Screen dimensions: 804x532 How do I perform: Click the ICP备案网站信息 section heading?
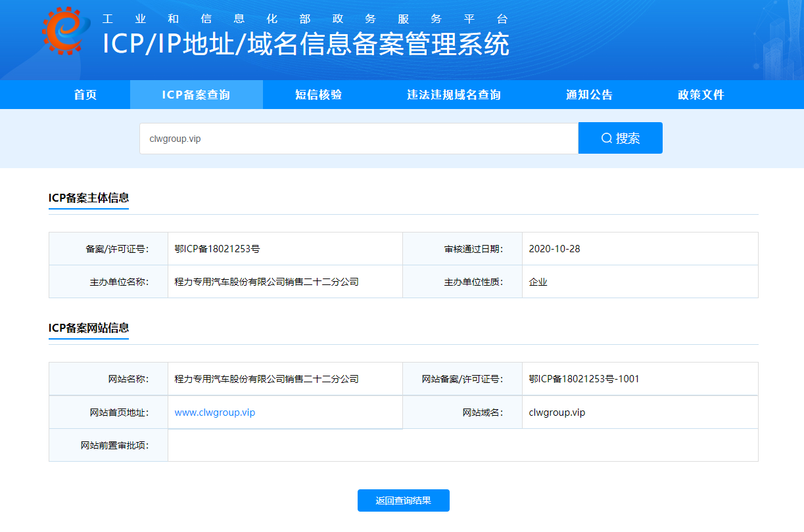(89, 328)
